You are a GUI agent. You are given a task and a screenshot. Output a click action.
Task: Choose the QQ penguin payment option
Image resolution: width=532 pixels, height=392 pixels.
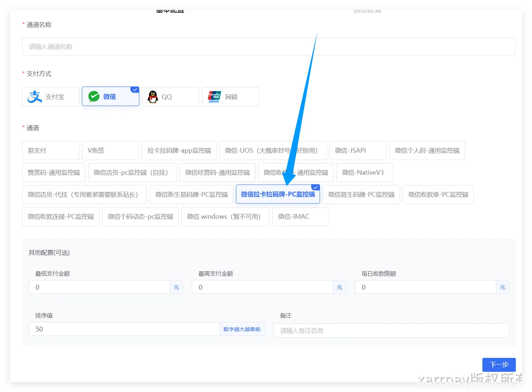153,97
